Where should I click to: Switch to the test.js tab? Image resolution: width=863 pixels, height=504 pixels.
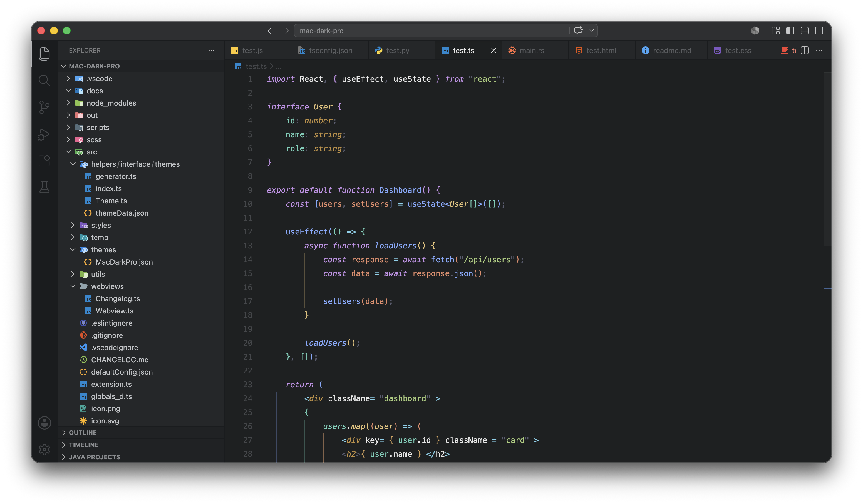pos(257,50)
